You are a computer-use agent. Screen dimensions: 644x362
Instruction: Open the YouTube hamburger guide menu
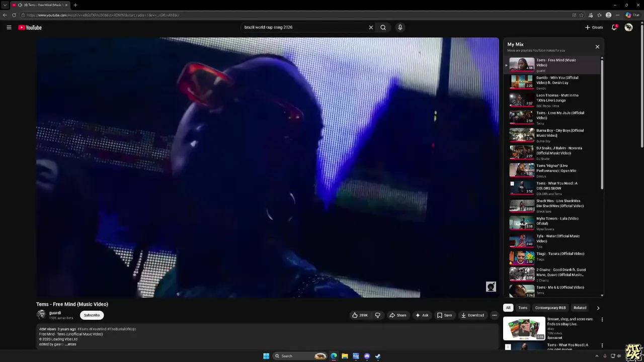9,27
